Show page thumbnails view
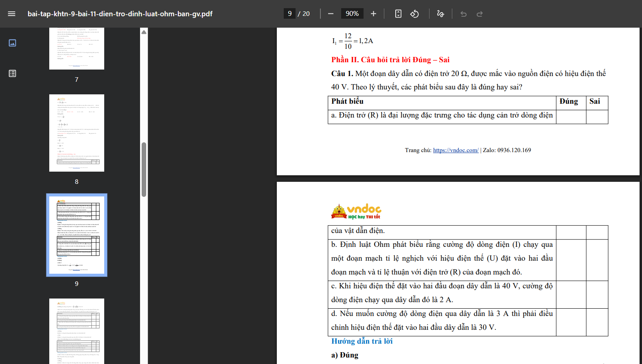This screenshot has width=642, height=364. click(13, 43)
